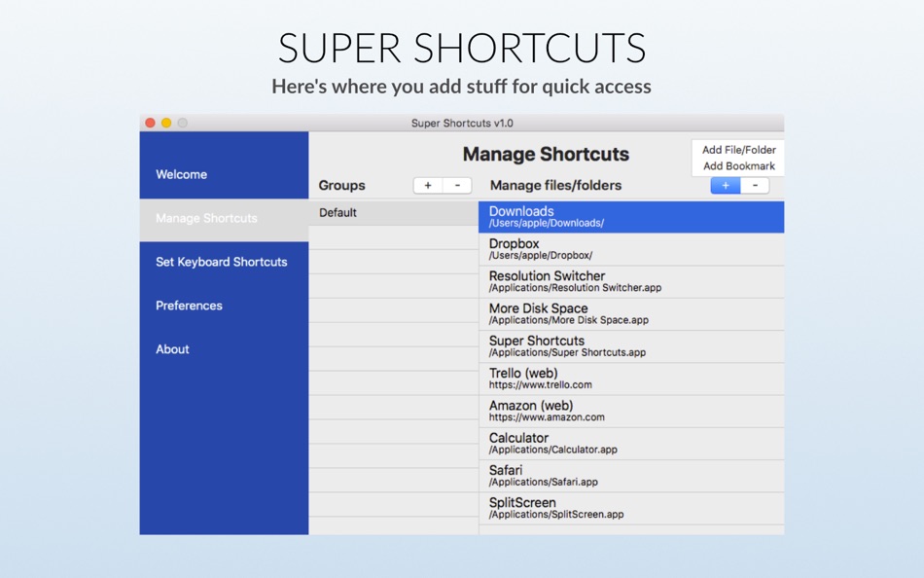Screen dimensions: 924x578
Task: Select the More Disk Space entry
Action: (631, 313)
